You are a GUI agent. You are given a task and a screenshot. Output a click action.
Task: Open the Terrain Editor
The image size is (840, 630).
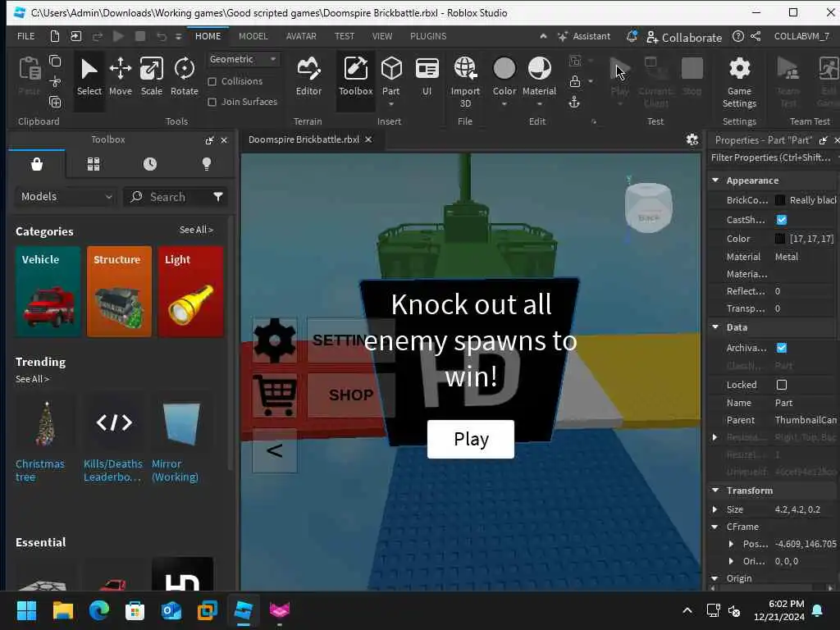(308, 77)
